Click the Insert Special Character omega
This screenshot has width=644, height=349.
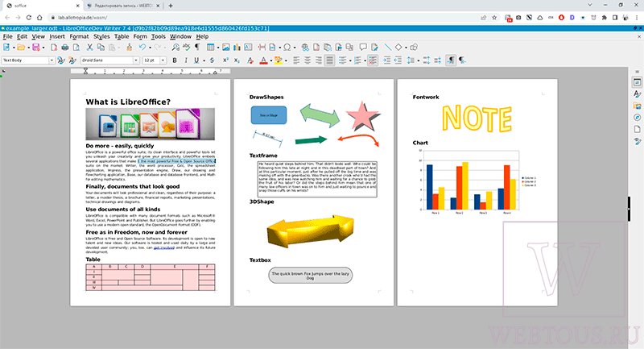pyautogui.click(x=287, y=48)
